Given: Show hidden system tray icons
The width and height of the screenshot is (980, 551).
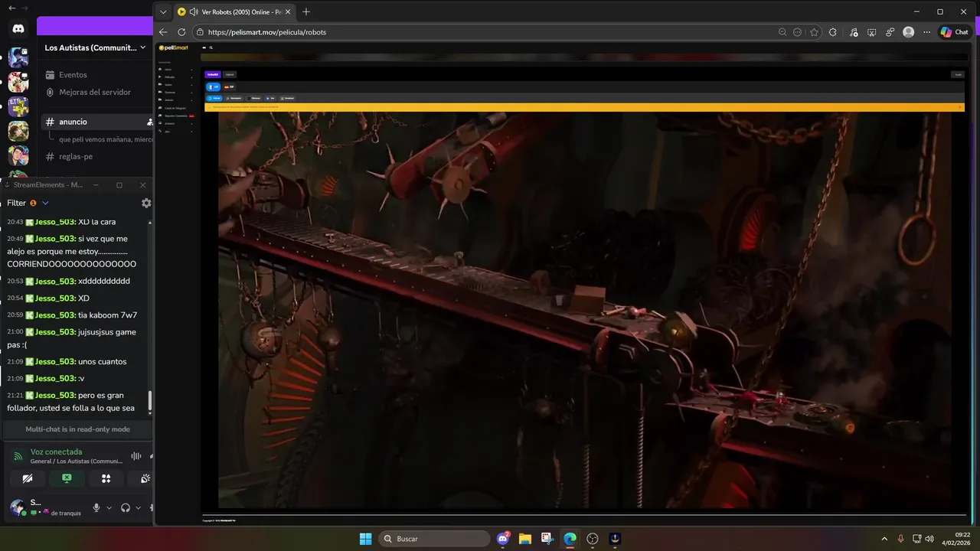Looking at the screenshot, I should pos(884,539).
